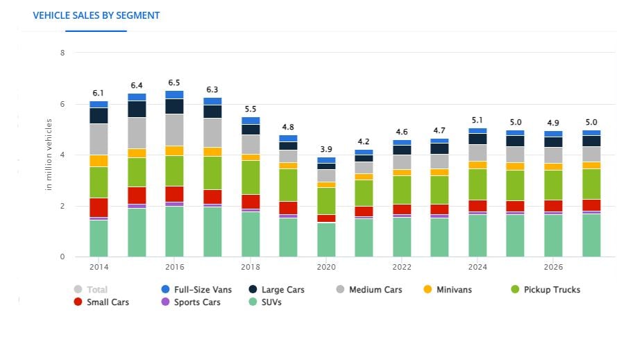Screen dimensions: 617x364
Task: Toggle the Full-Size Vans legend entry
Action: point(196,290)
